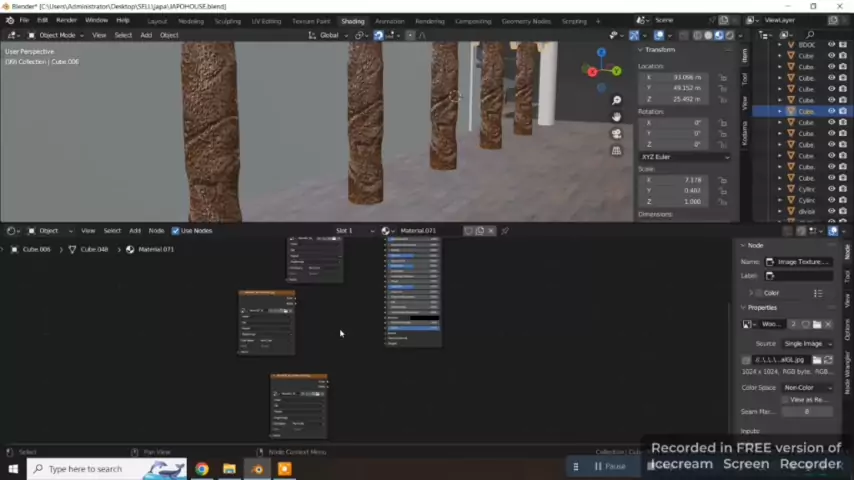Open the Add menu in node editor
The width and height of the screenshot is (854, 480).
[x=135, y=231]
